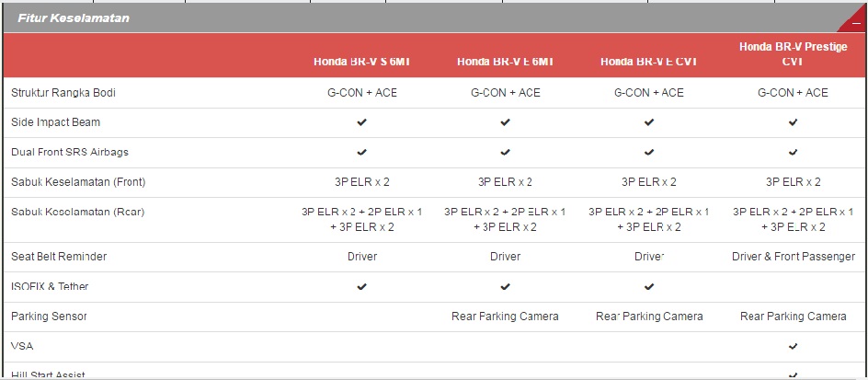Click VSA checkmark for Prestige CVT

tap(793, 347)
